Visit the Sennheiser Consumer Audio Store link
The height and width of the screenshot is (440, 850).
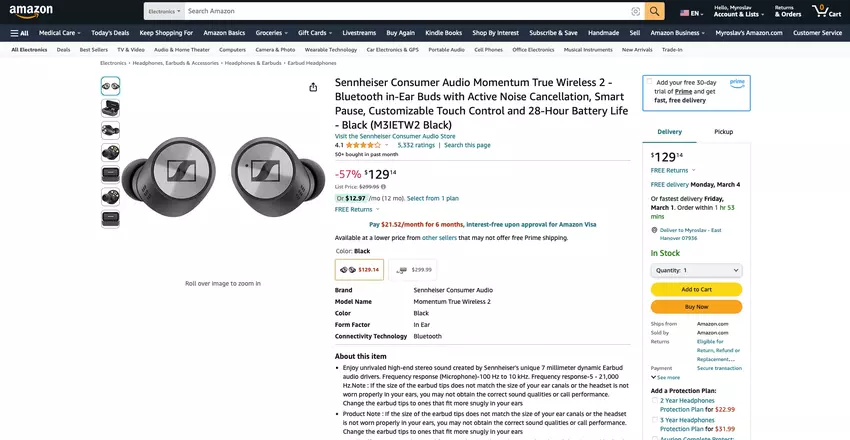pos(395,136)
